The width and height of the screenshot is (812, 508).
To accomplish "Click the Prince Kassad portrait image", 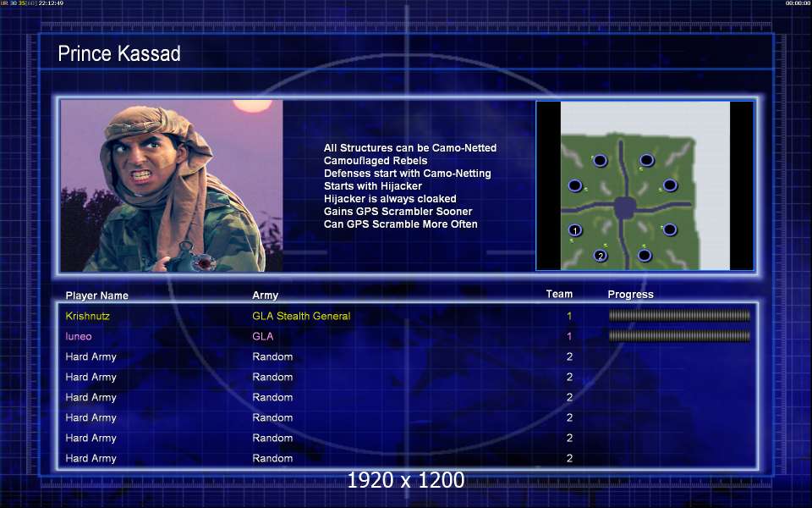I will pyautogui.click(x=172, y=185).
